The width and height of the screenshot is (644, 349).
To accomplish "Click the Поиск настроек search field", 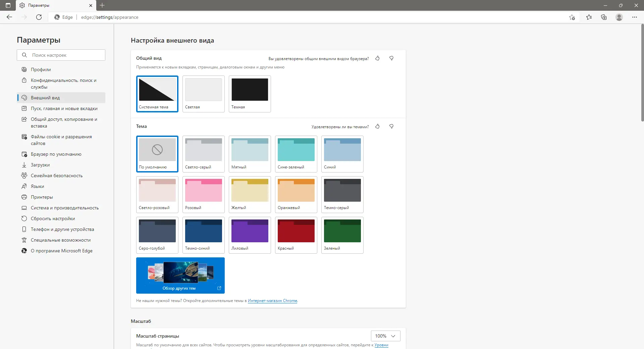I will pos(61,55).
